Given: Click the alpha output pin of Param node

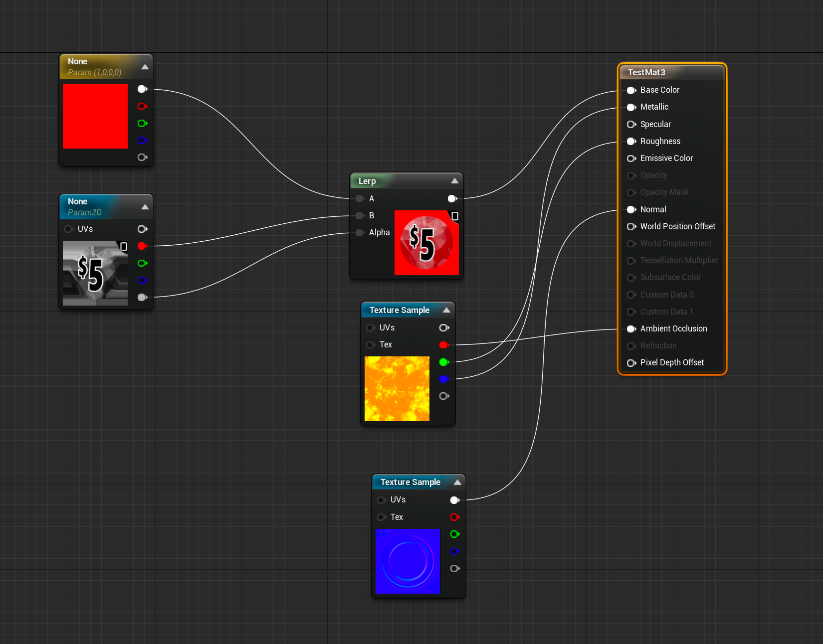Looking at the screenshot, I should pos(142,158).
